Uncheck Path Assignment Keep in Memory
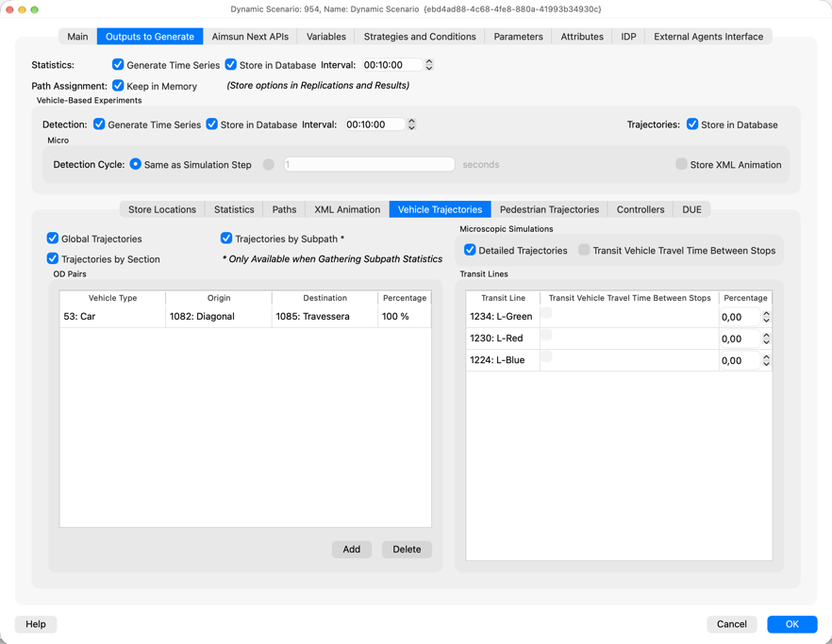The image size is (832, 644). (118, 86)
